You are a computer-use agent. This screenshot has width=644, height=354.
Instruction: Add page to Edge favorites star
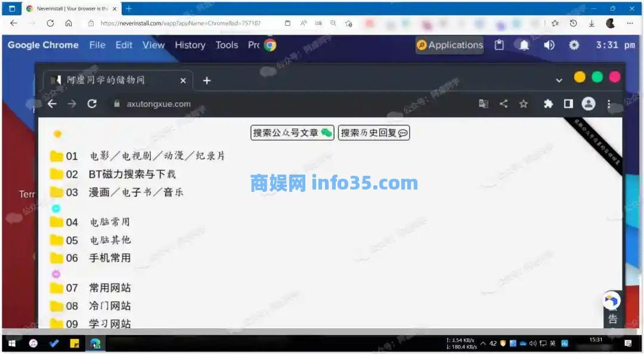(x=349, y=23)
